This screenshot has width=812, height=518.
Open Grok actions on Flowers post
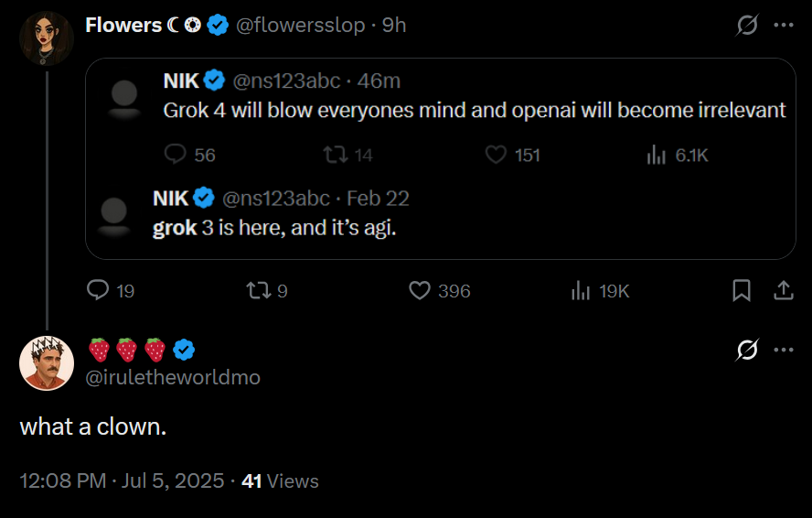pos(747,26)
